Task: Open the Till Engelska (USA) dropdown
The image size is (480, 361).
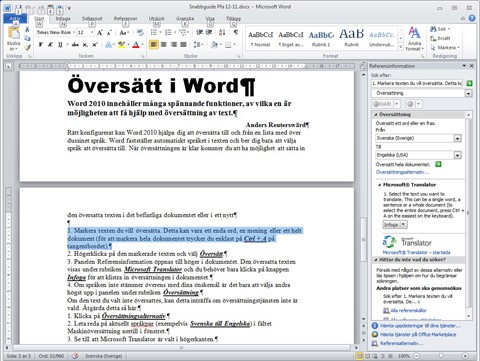Action: coord(458,155)
